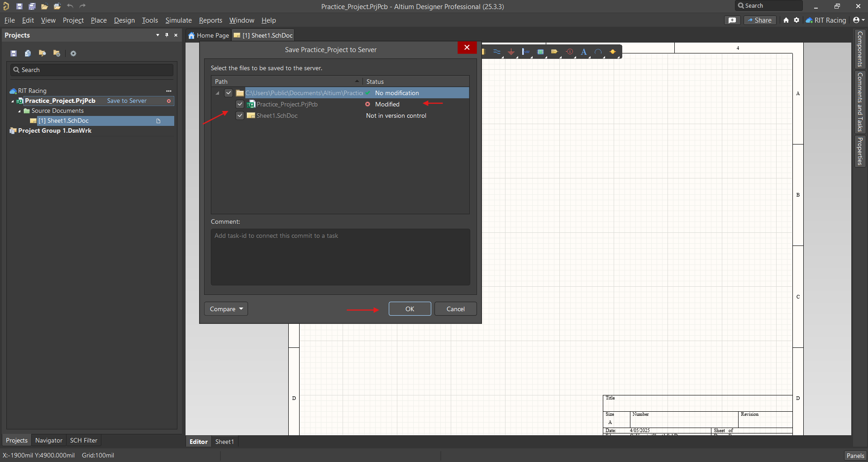Toggle the checkbox for the Sheet1.SchDoc file

[240, 115]
